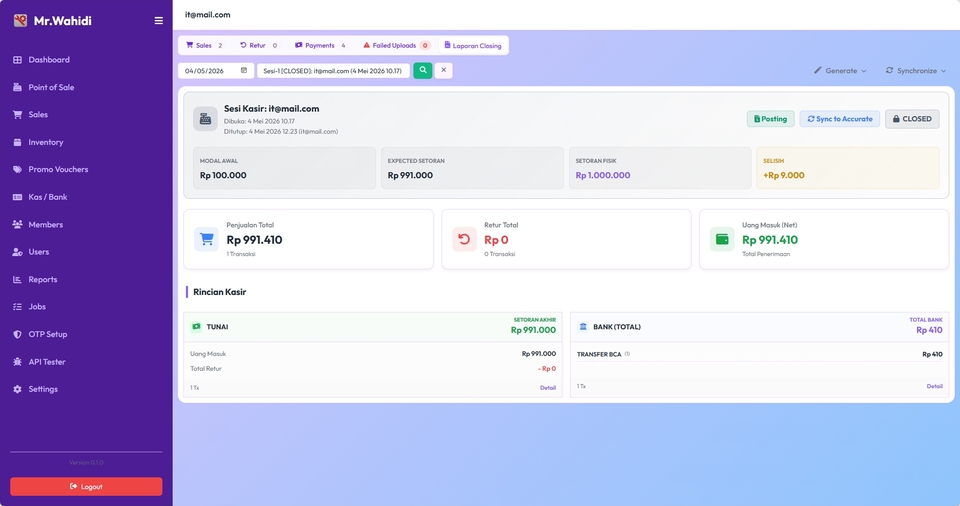Click the Modal Awal value Rp 100.000
The width and height of the screenshot is (960, 506).
pyautogui.click(x=223, y=175)
